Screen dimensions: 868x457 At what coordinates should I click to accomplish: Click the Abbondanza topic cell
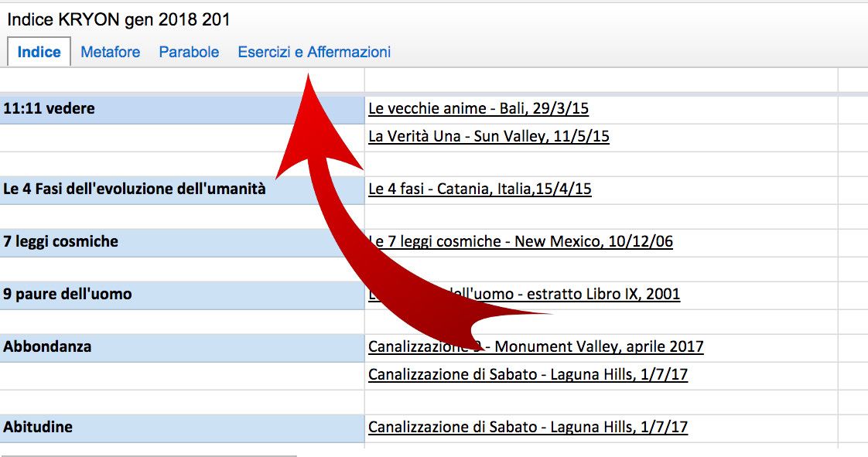181,347
